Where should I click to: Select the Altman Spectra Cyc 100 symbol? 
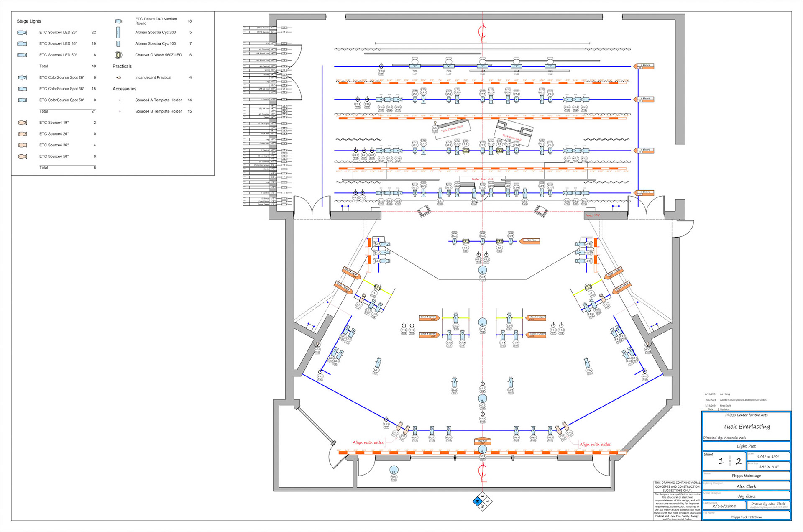tap(118, 43)
